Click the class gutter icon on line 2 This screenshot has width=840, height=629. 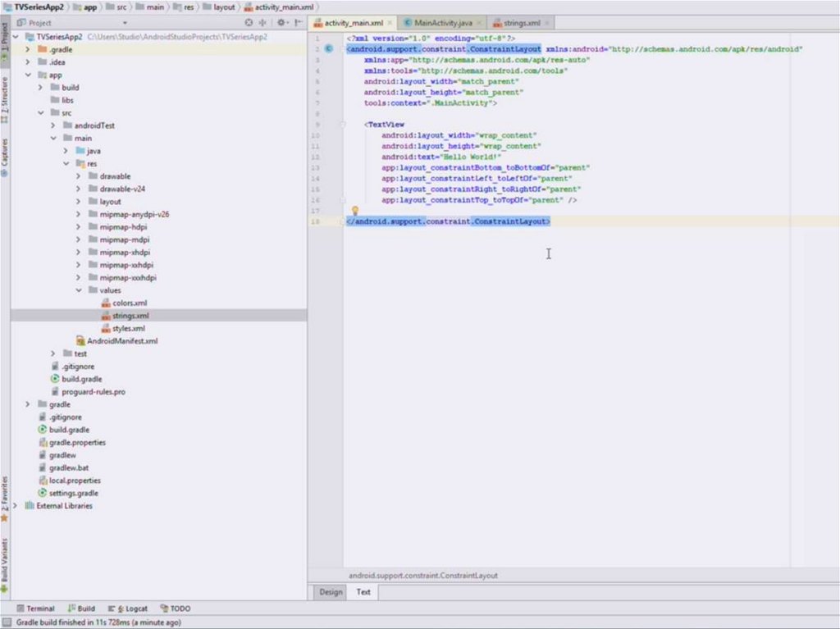[x=328, y=49]
